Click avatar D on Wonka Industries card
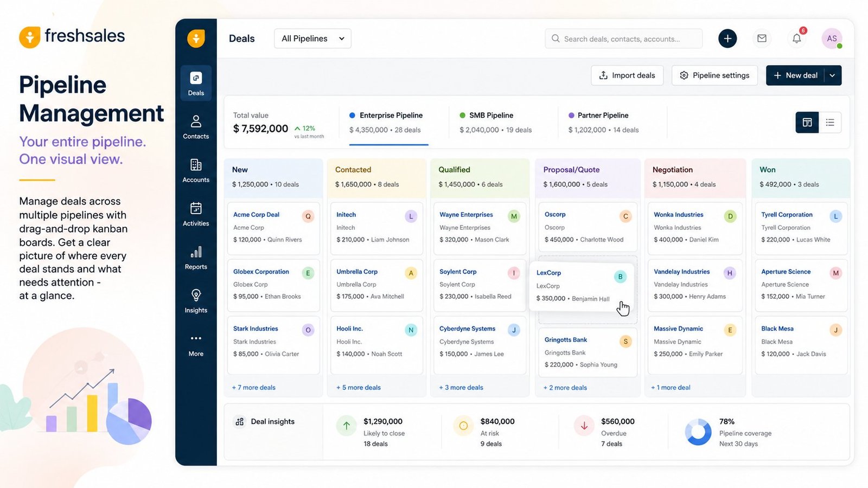868x488 pixels. click(730, 216)
